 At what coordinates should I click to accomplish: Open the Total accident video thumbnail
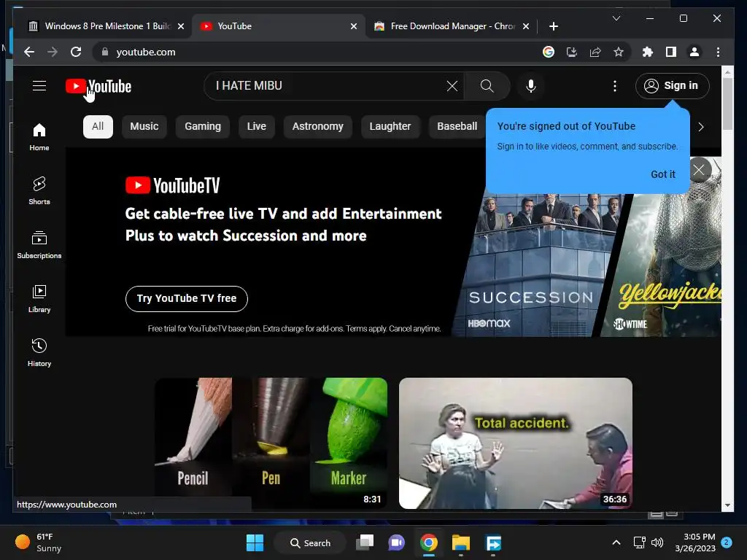pyautogui.click(x=516, y=443)
